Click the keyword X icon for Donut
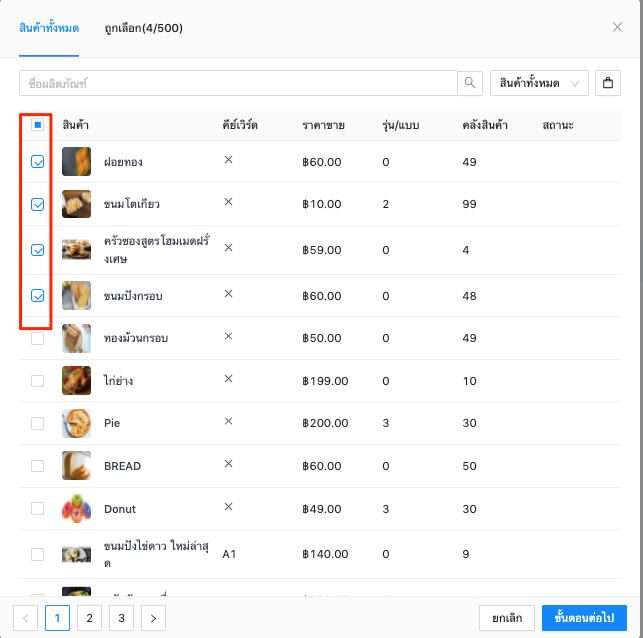The width and height of the screenshot is (643, 638). coord(228,506)
